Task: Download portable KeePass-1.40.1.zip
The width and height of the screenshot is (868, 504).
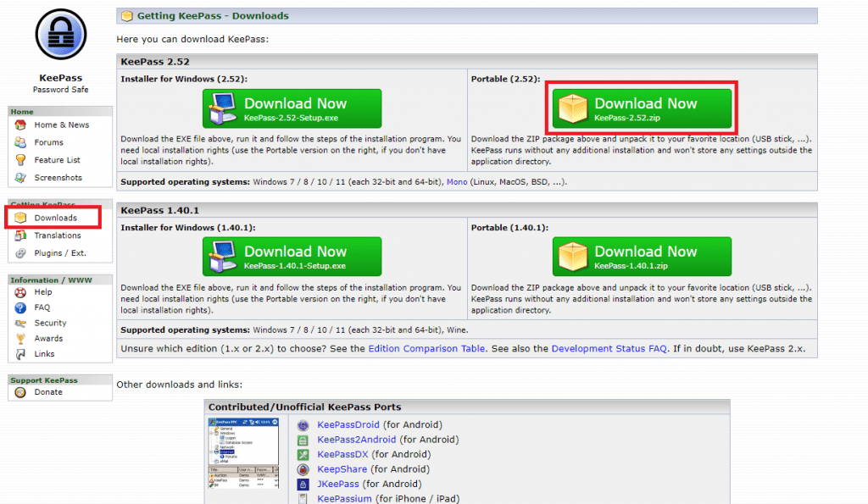Action: click(642, 257)
